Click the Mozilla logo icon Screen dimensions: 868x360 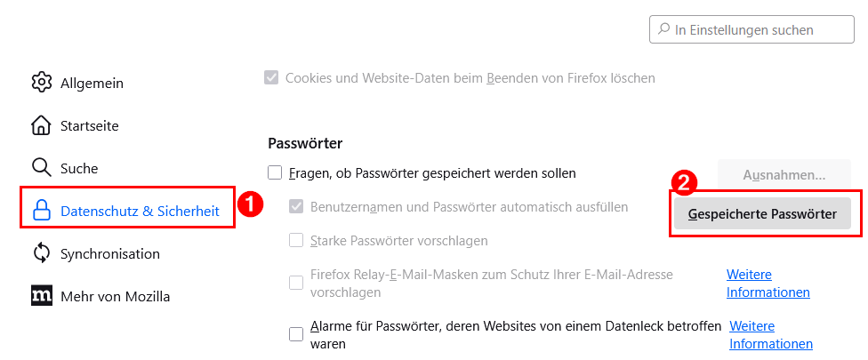pos(42,296)
